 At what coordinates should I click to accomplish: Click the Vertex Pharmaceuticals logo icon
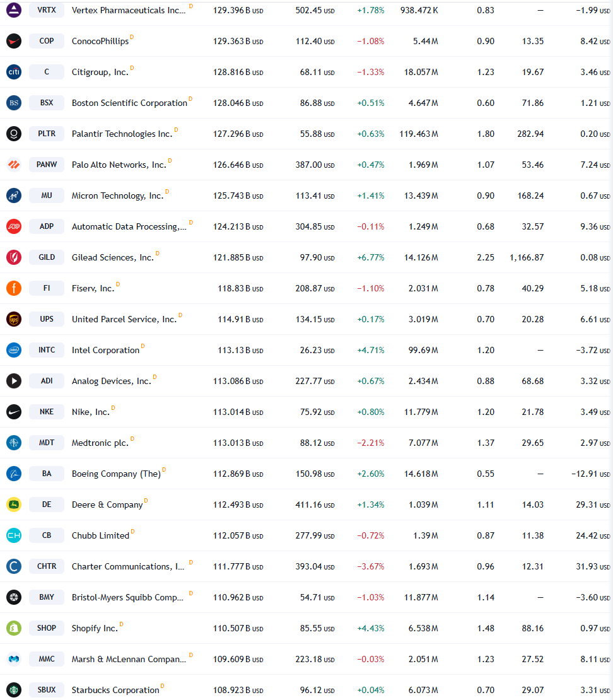click(14, 10)
